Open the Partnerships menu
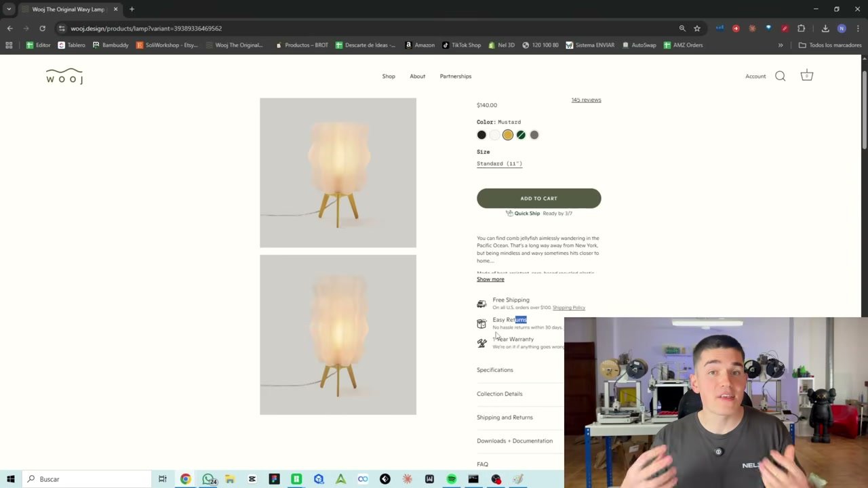The image size is (868, 488). (x=456, y=77)
